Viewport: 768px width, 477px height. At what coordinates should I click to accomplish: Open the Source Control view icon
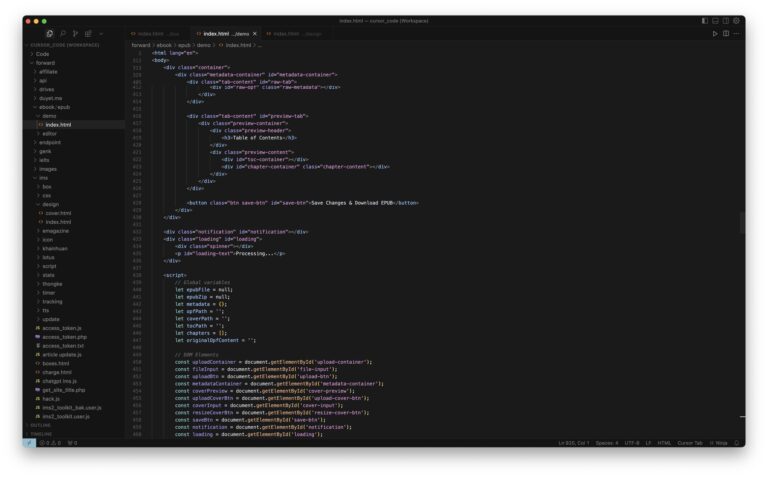75,34
